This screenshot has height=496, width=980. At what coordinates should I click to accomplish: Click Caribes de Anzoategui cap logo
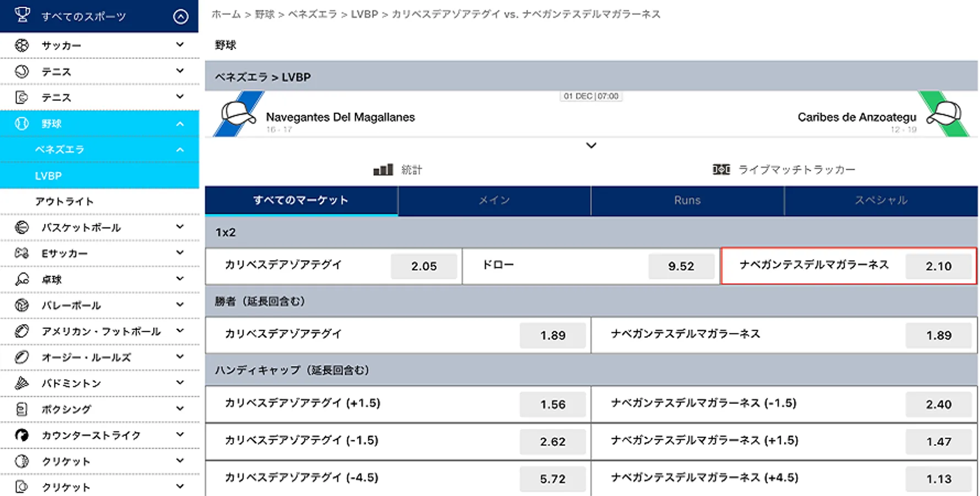click(x=944, y=113)
